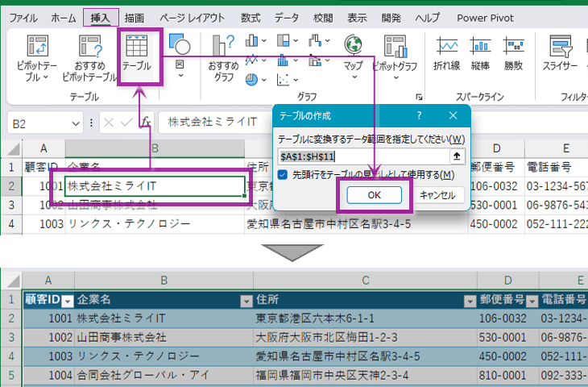The width and height of the screenshot is (588, 387).
Task: Select 合同会社グローバル・アイ cell in table
Action: [x=164, y=375]
